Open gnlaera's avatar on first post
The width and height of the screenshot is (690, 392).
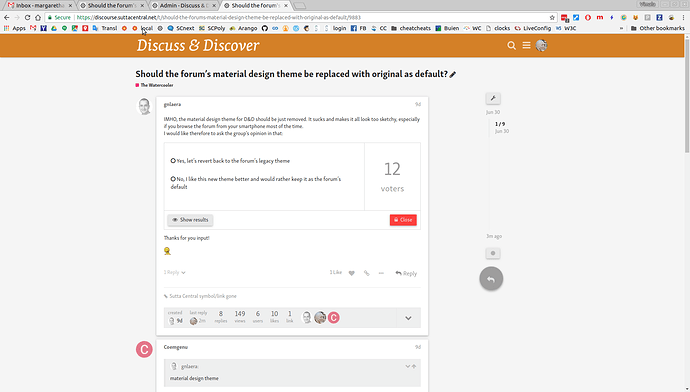click(x=144, y=106)
